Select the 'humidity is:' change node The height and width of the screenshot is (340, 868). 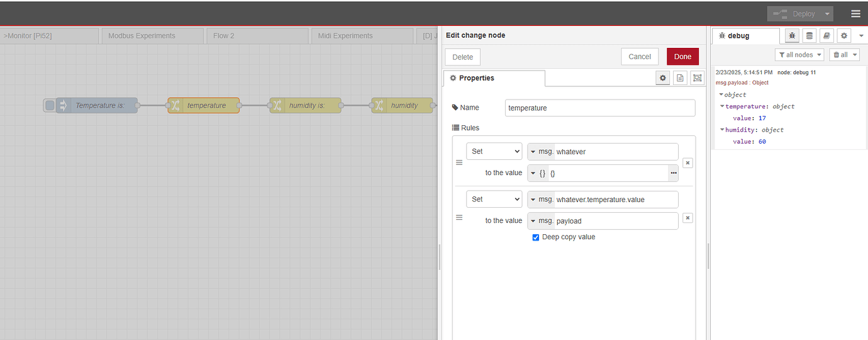pyautogui.click(x=305, y=105)
